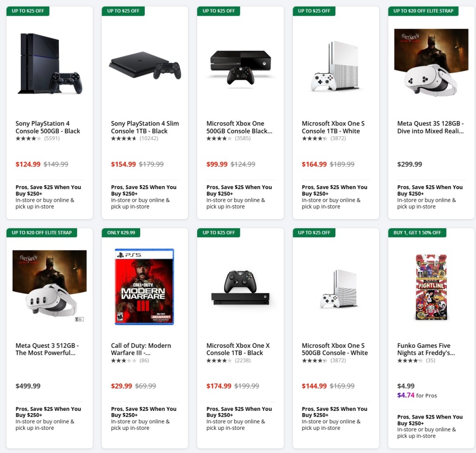The width and height of the screenshot is (476, 453).
Task: Open the Sony PlayStation 4 Console 500GB listing
Action: pyautogui.click(x=43, y=127)
